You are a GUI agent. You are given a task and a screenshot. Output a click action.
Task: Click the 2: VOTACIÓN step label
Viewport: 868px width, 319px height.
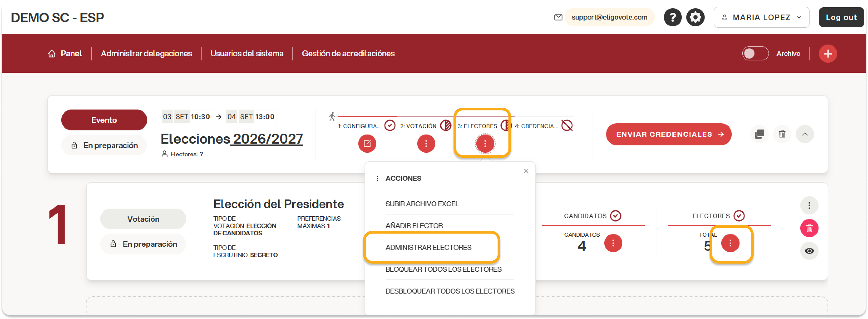pyautogui.click(x=418, y=126)
